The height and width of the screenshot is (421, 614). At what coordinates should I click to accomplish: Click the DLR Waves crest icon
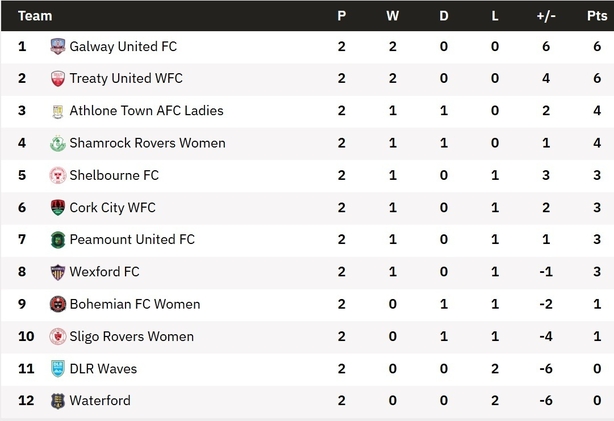point(58,369)
